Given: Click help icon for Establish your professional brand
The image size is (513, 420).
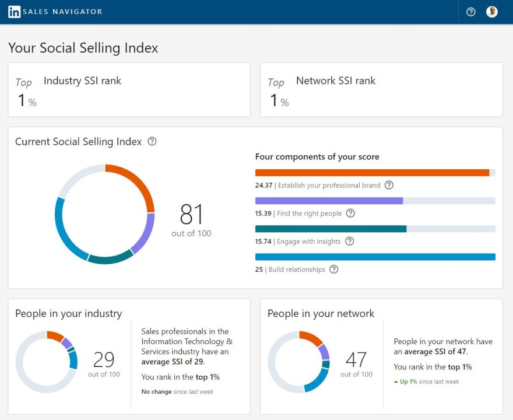Looking at the screenshot, I should tap(389, 185).
